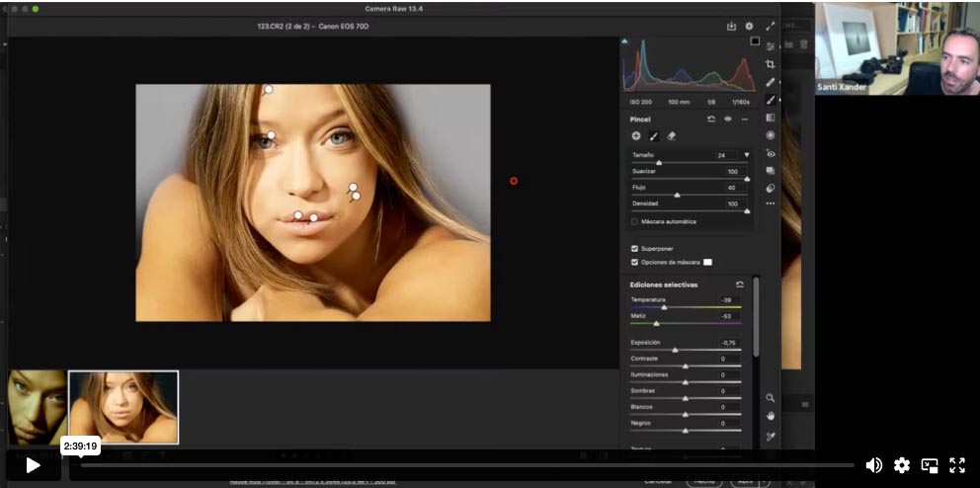Image resolution: width=980 pixels, height=488 pixels.
Task: Mute the video player volume
Action: coord(873,465)
